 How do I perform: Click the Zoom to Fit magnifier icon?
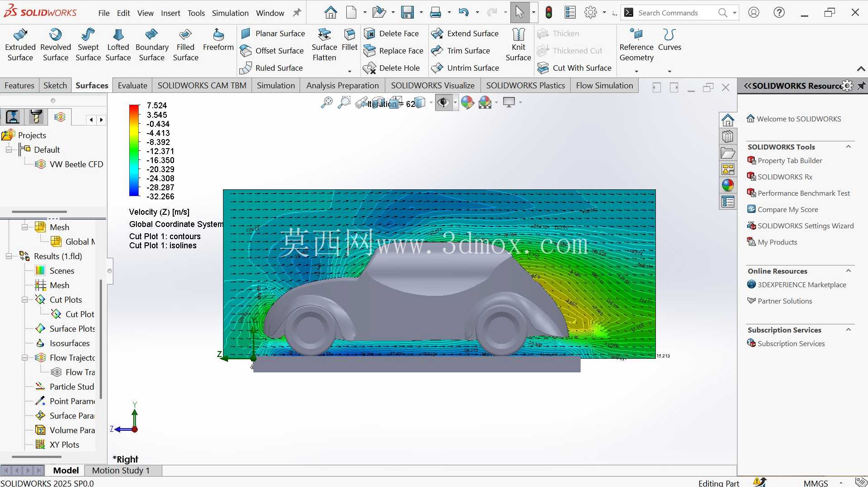pos(326,103)
